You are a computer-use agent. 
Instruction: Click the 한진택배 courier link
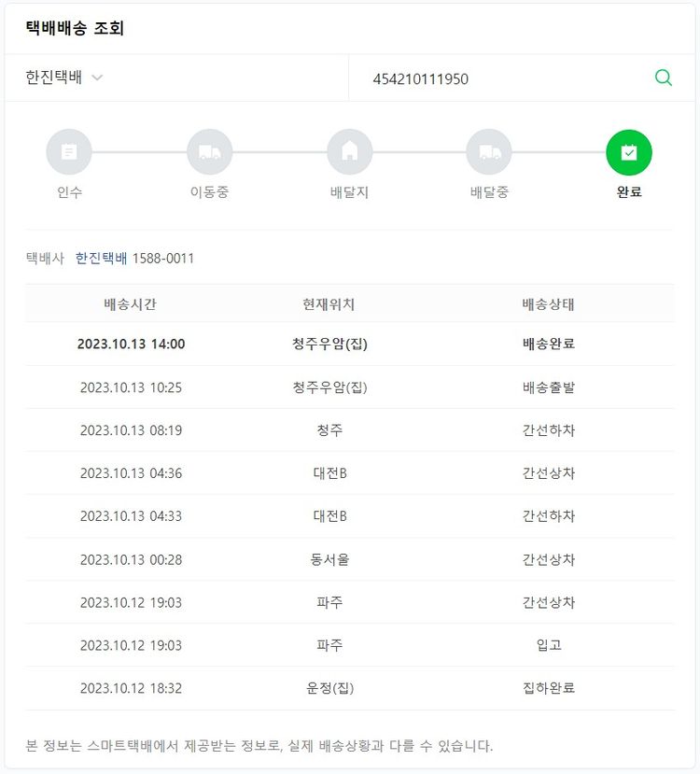[x=101, y=258]
